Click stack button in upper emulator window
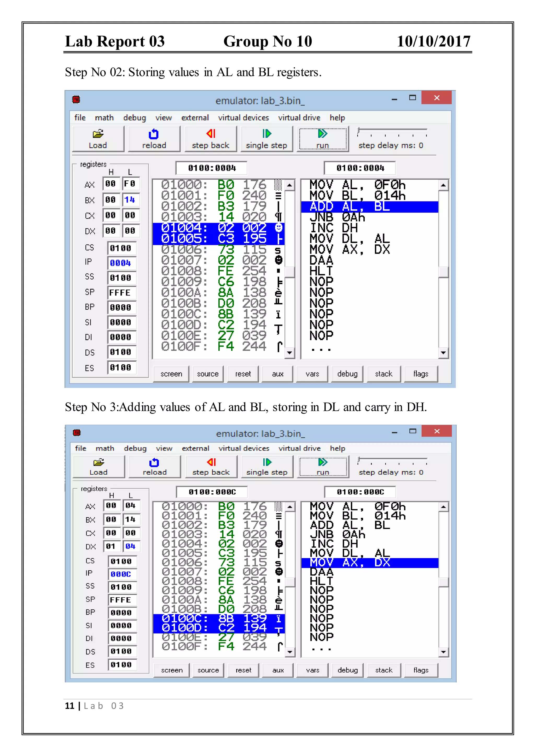 384,374
